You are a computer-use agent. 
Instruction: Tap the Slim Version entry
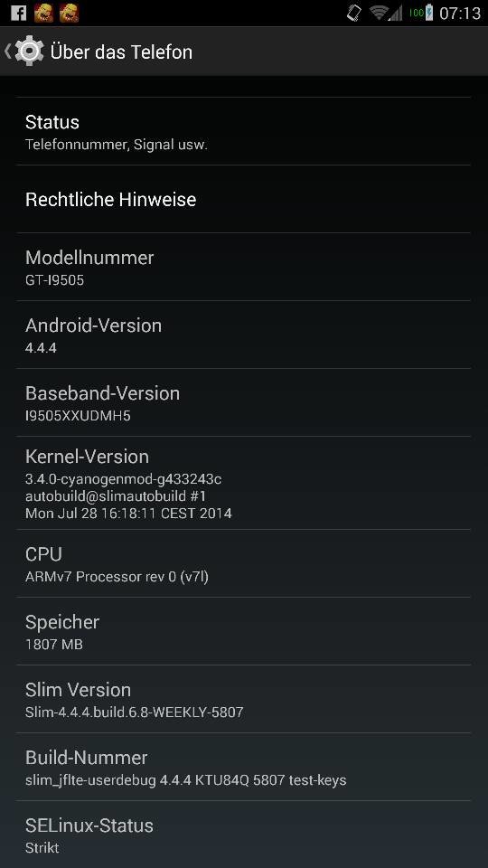click(x=243, y=699)
